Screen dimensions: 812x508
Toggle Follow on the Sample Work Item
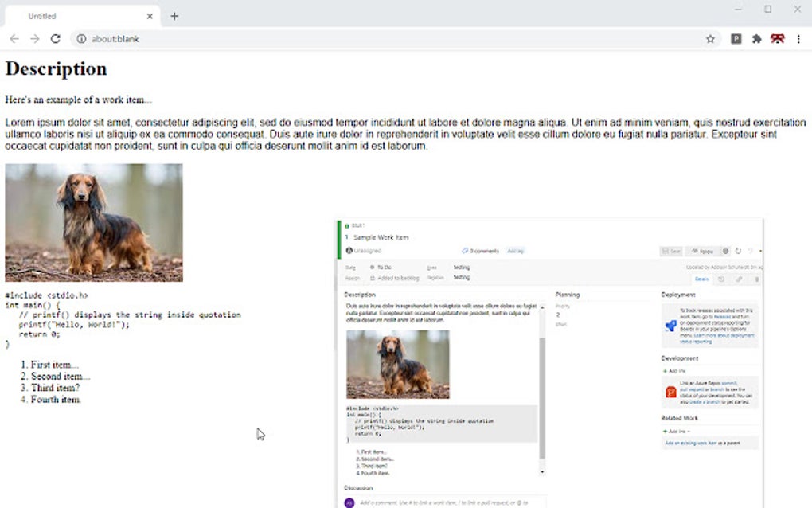(705, 251)
